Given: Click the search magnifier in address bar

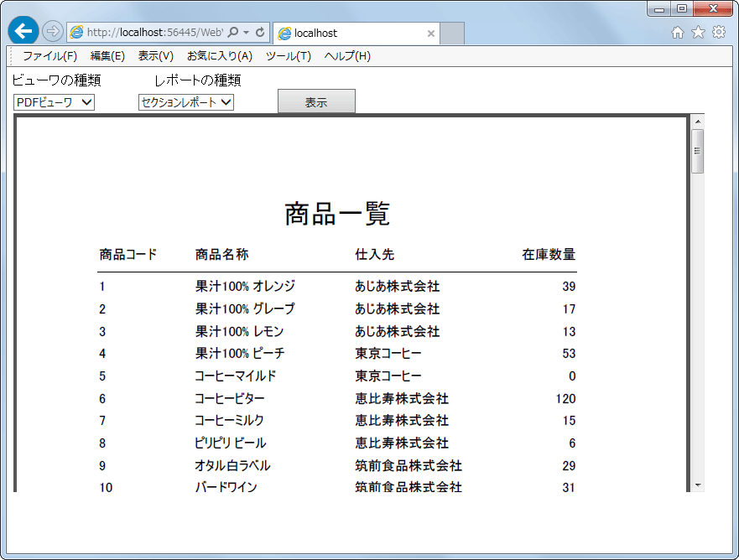Looking at the screenshot, I should click(x=232, y=33).
